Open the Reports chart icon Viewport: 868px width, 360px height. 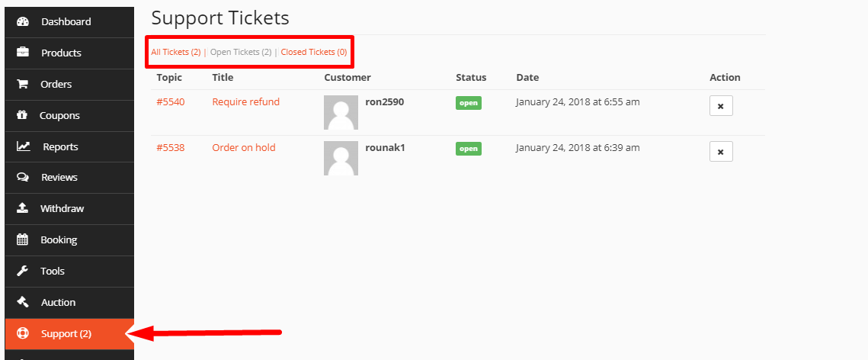click(24, 146)
